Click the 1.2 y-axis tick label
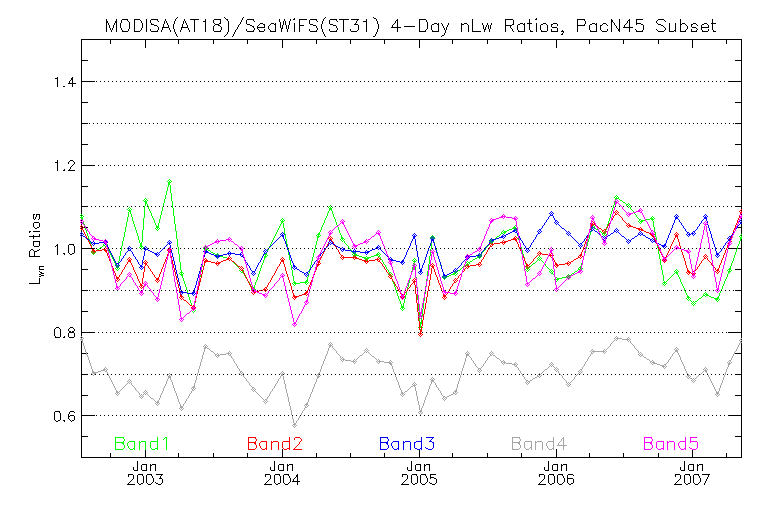Screen dimensions: 768x512 pyautogui.click(x=65, y=166)
